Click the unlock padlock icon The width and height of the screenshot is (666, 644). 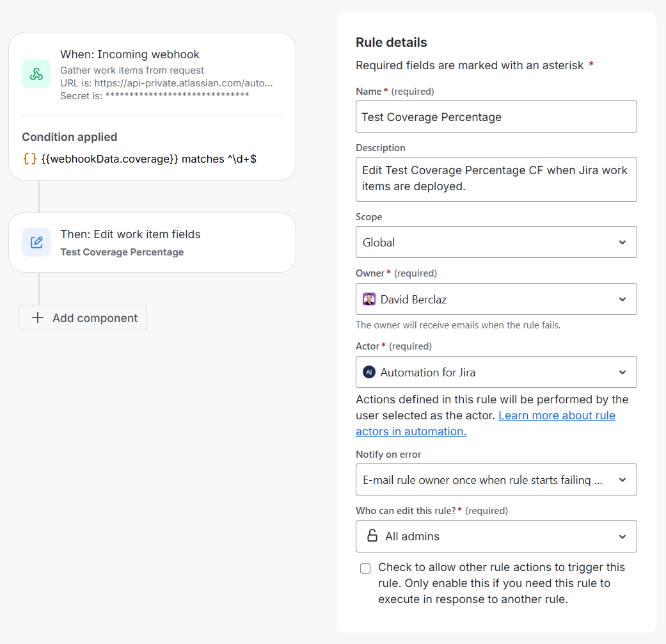(x=372, y=536)
